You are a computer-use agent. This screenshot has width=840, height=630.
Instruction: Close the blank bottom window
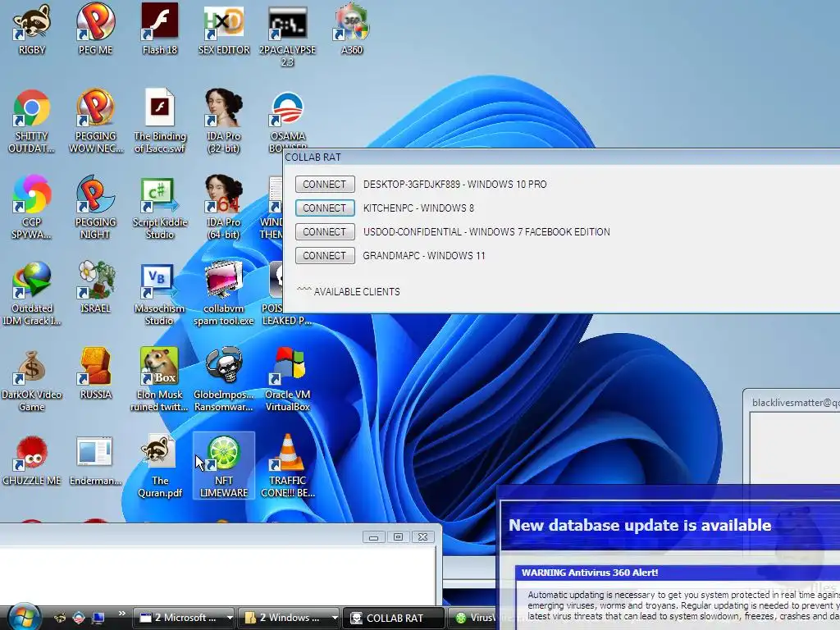pyautogui.click(x=422, y=536)
